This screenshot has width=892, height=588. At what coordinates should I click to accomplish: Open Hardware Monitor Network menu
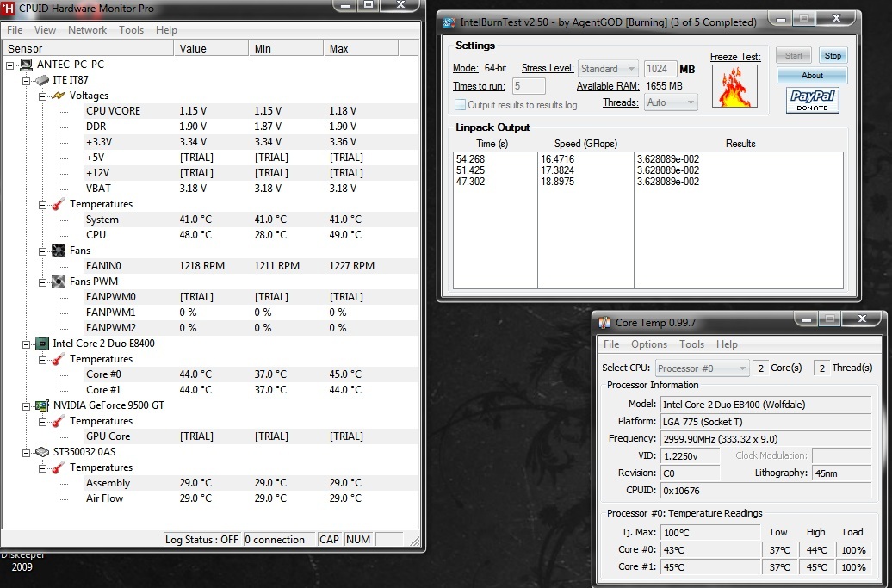point(87,30)
